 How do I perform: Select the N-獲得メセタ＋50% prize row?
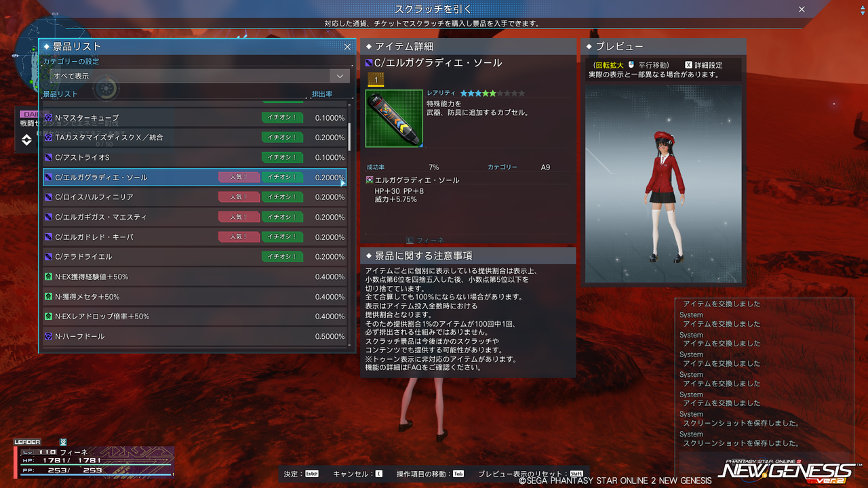click(195, 297)
